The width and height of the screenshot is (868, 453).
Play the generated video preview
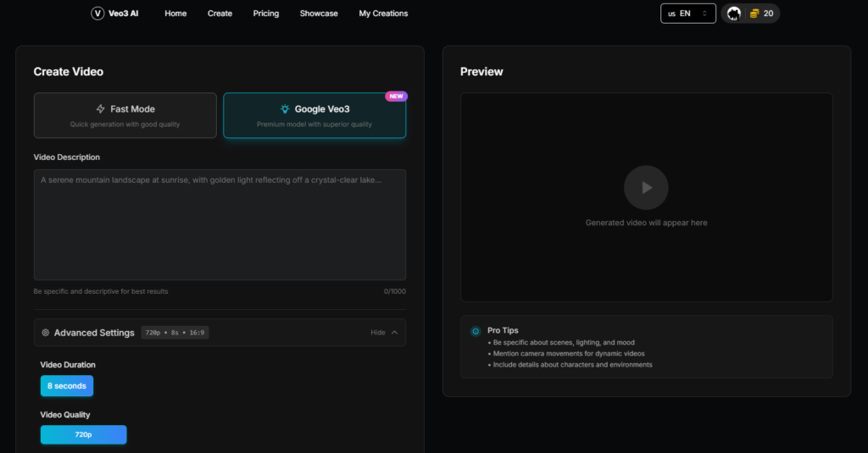(646, 187)
